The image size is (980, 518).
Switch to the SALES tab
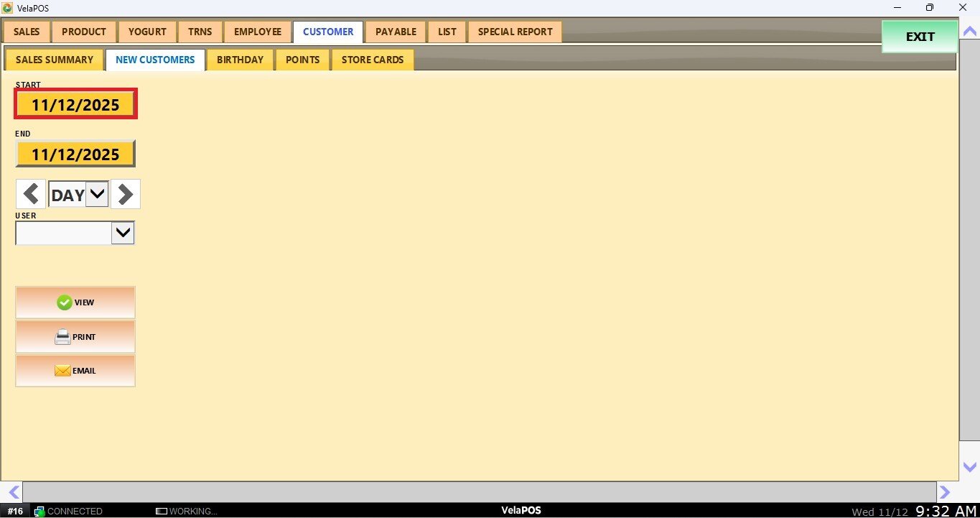coord(27,32)
